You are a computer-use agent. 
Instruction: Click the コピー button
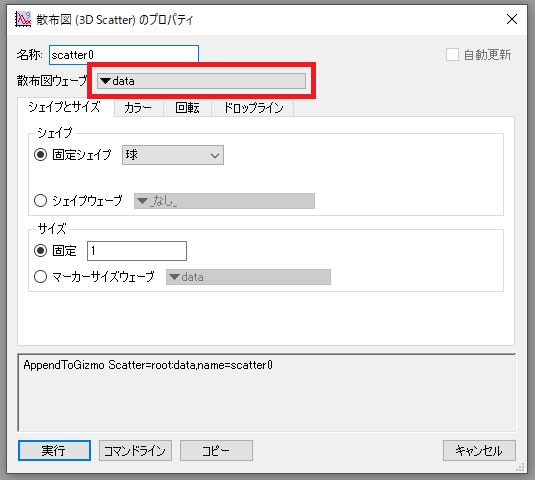(216, 451)
